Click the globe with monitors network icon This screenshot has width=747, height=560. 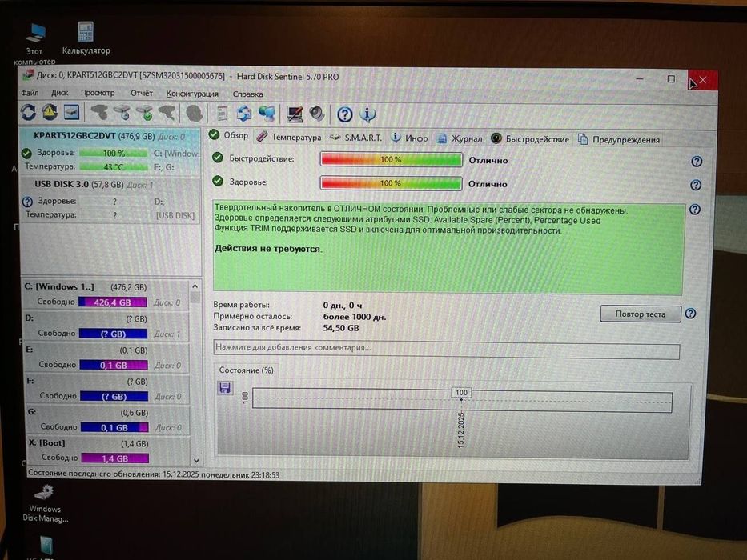(x=267, y=114)
